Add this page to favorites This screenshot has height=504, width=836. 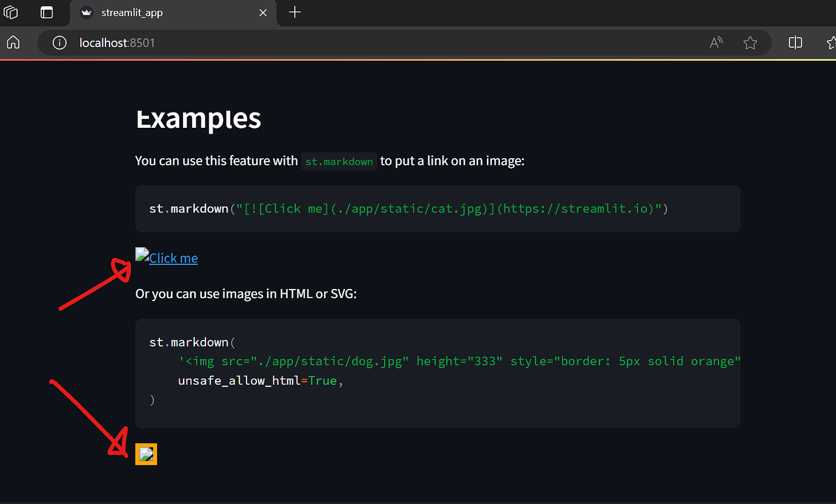750,43
